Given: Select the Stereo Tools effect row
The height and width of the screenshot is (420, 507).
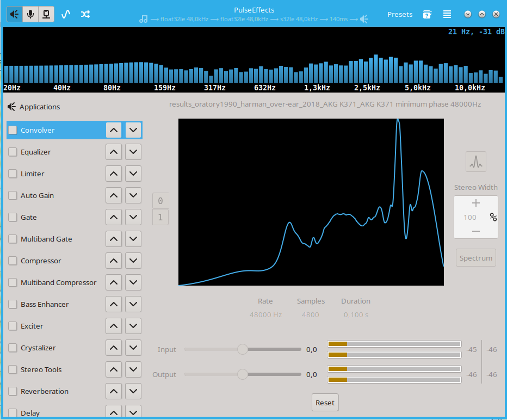Looking at the screenshot, I should click(x=75, y=369).
